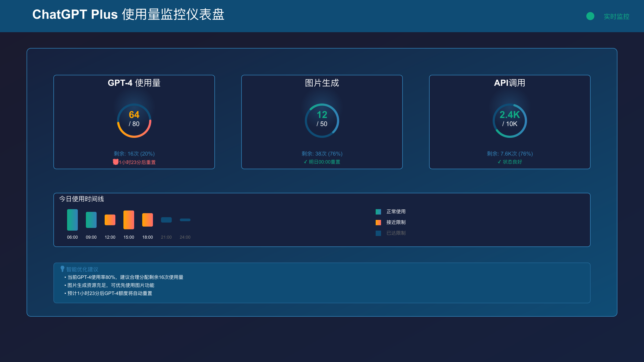
Task: Select the dim 21:00 timeline bar
Action: pyautogui.click(x=166, y=220)
